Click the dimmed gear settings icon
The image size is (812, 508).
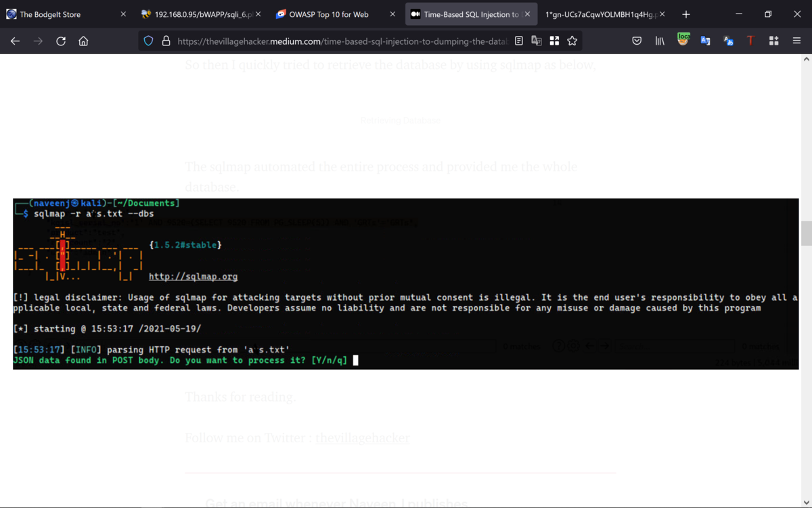click(x=574, y=346)
